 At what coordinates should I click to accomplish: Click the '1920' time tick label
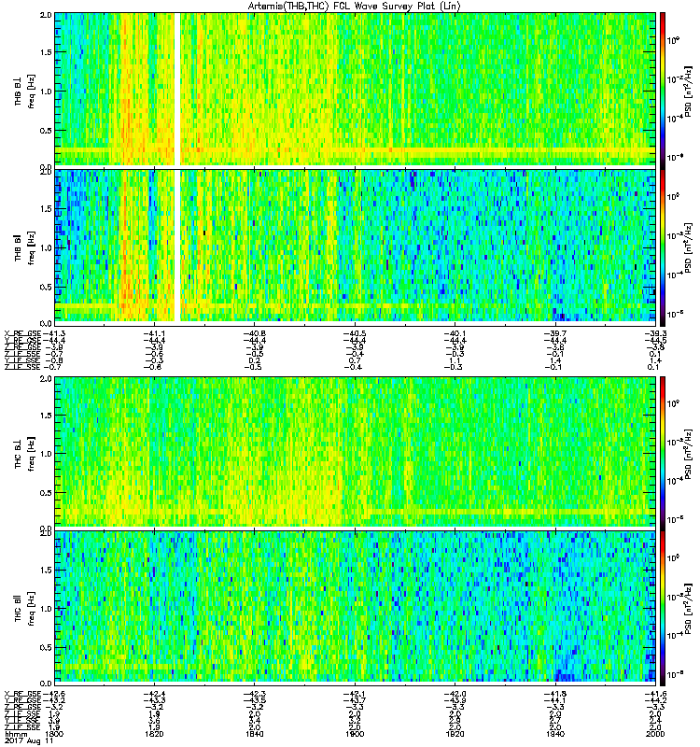point(455,734)
